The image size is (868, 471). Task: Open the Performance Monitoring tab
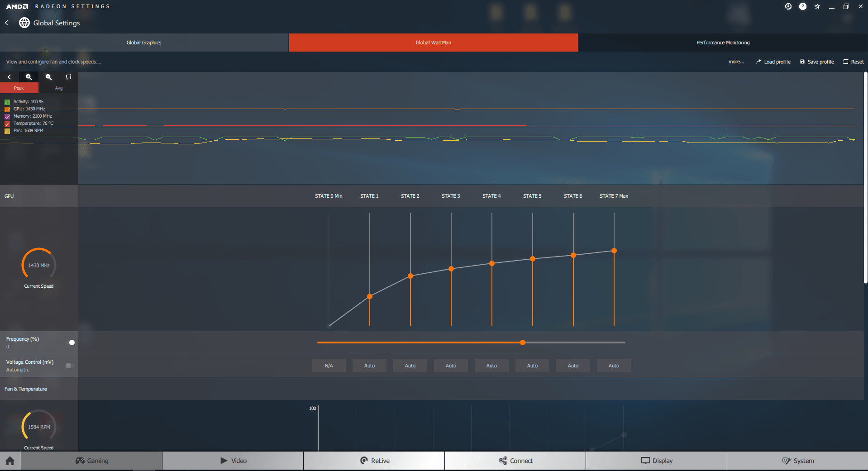(723, 43)
